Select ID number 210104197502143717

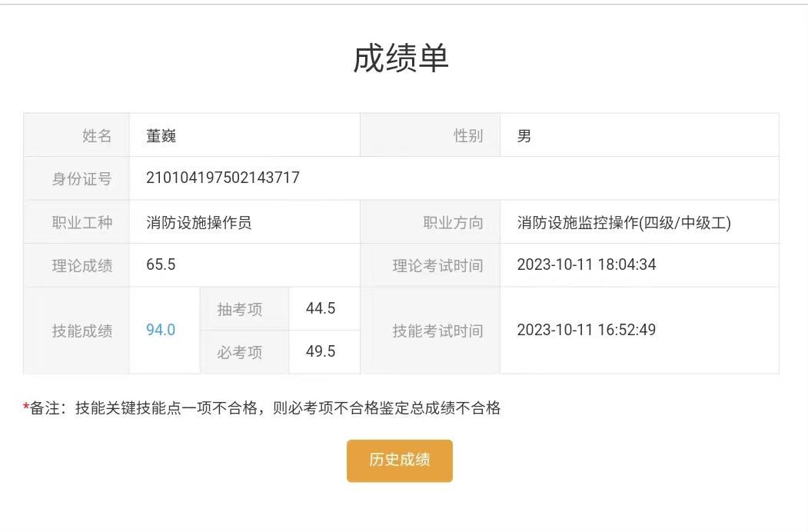[223, 178]
